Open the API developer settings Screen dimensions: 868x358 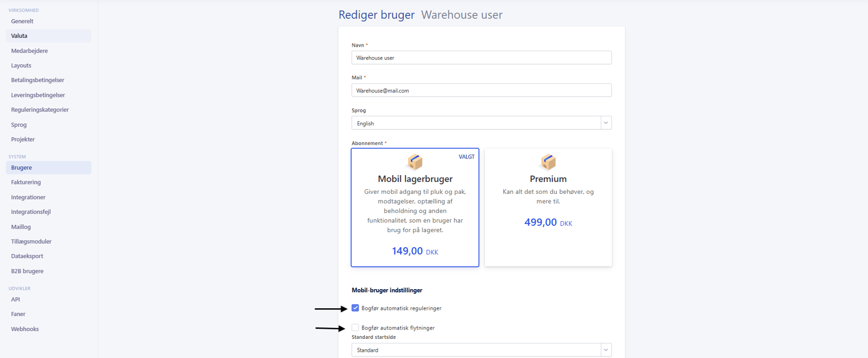(x=16, y=299)
